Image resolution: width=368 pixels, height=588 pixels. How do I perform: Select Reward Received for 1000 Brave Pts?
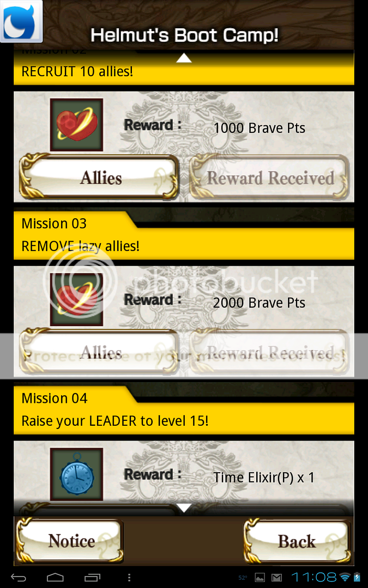[270, 176]
